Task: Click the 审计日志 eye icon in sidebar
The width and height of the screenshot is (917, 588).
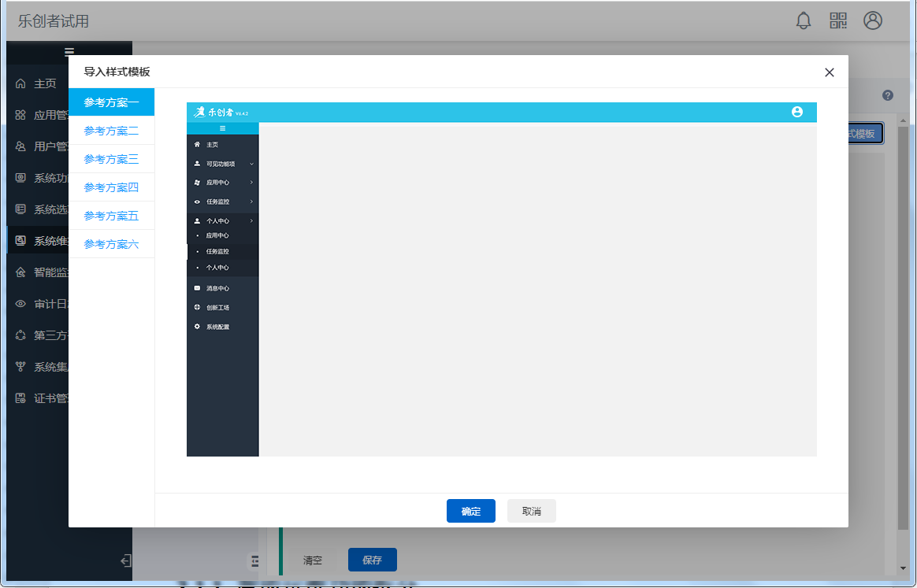Action: click(20, 304)
